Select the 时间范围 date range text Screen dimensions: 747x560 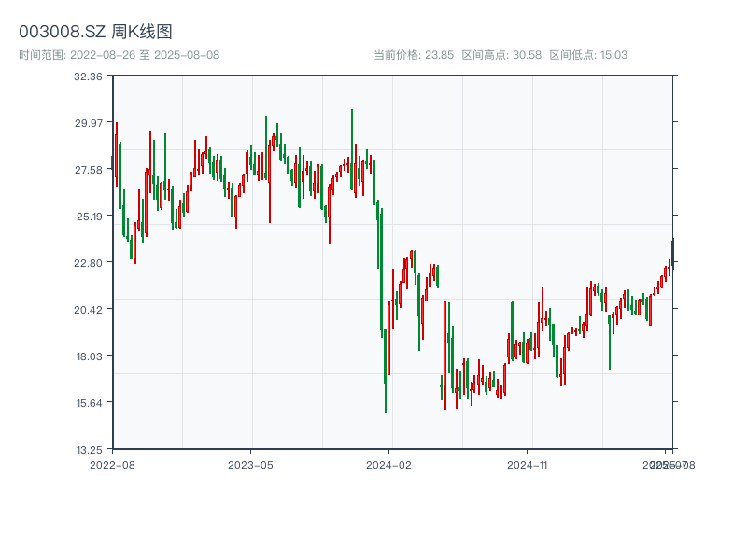click(119, 55)
